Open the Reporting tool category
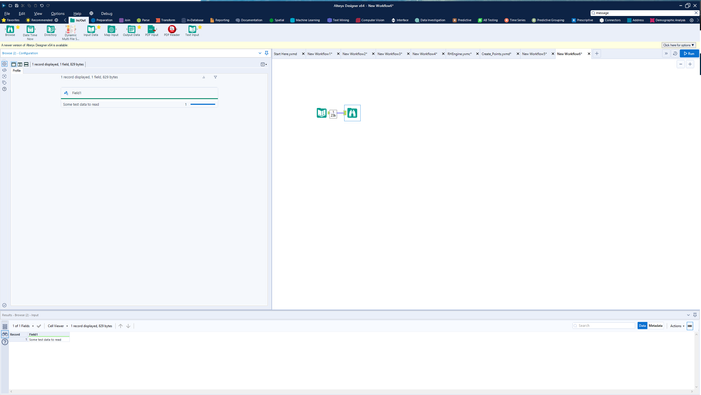 click(220, 20)
